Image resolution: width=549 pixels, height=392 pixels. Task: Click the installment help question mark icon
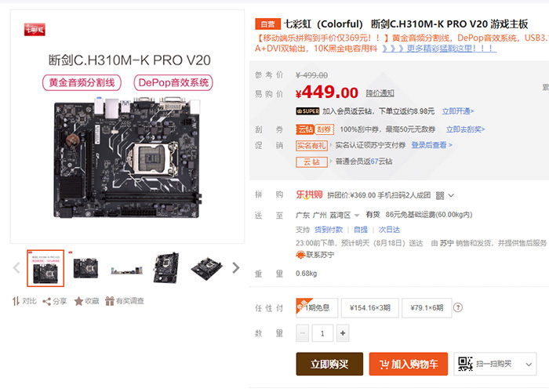[x=457, y=307]
